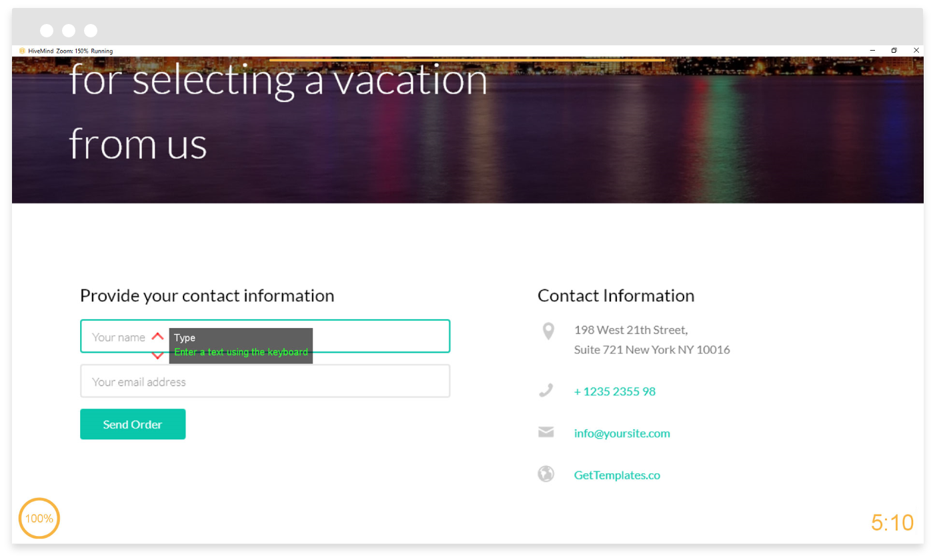
Task: Click the location pin icon
Action: [x=548, y=331]
